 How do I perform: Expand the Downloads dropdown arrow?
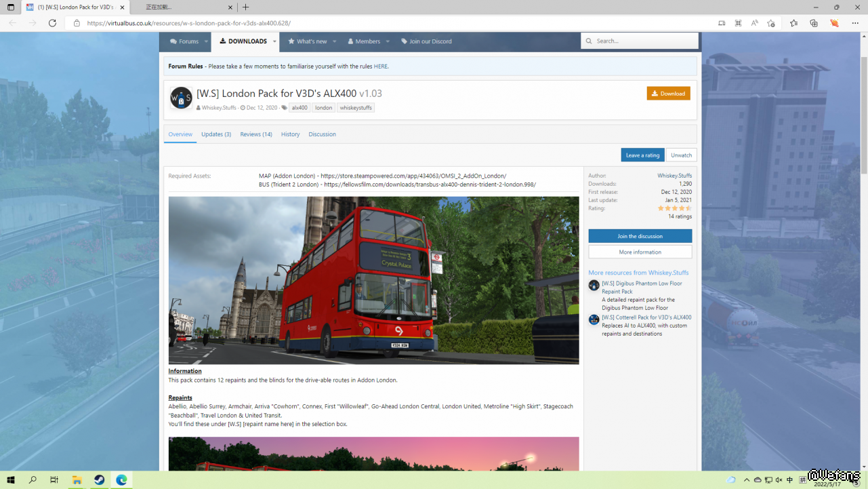(274, 41)
